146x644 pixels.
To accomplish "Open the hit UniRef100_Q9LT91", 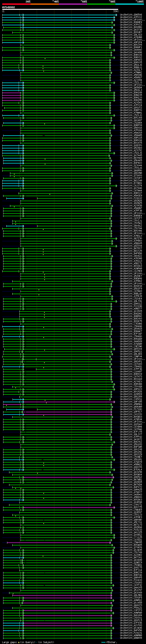I will point(131,301).
